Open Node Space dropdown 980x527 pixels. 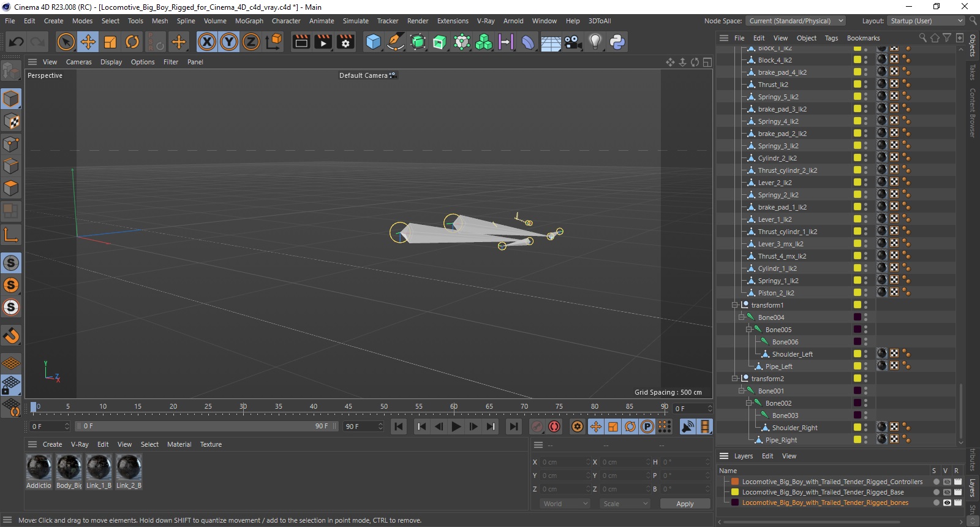pyautogui.click(x=796, y=21)
